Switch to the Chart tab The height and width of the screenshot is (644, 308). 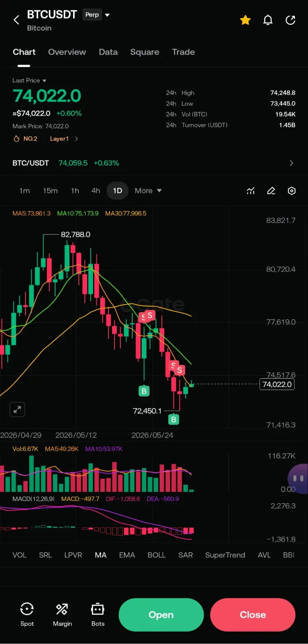click(x=24, y=52)
